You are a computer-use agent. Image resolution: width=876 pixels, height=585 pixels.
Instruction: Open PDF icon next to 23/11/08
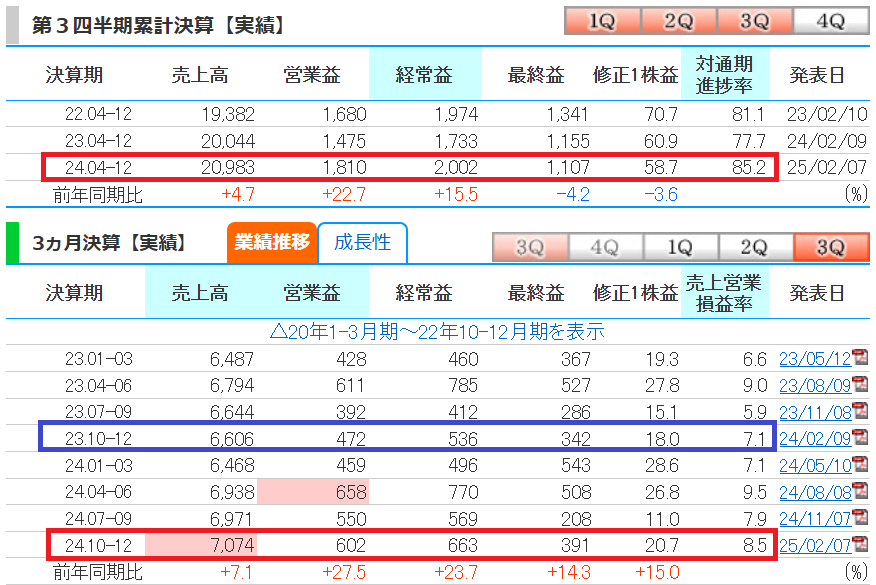click(x=860, y=411)
